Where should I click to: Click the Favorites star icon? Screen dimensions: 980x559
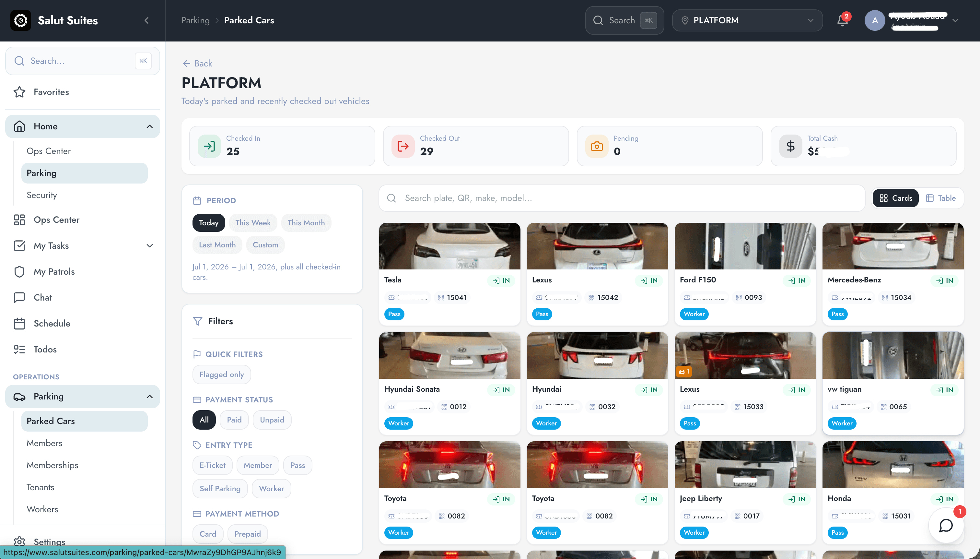pos(19,92)
